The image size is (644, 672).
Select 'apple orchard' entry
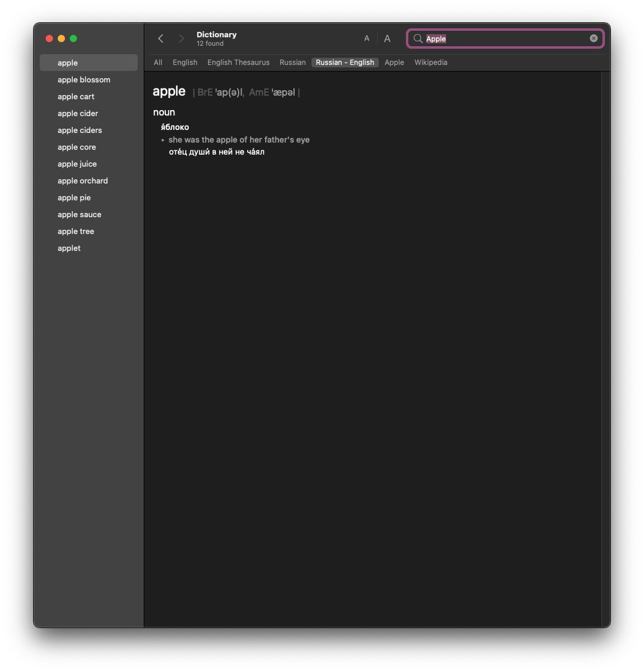89,181
